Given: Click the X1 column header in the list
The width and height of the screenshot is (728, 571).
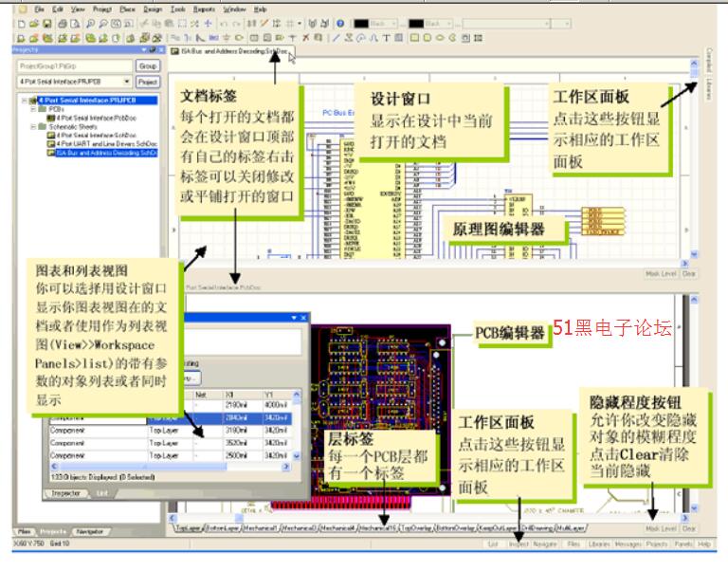Looking at the screenshot, I should [x=243, y=395].
